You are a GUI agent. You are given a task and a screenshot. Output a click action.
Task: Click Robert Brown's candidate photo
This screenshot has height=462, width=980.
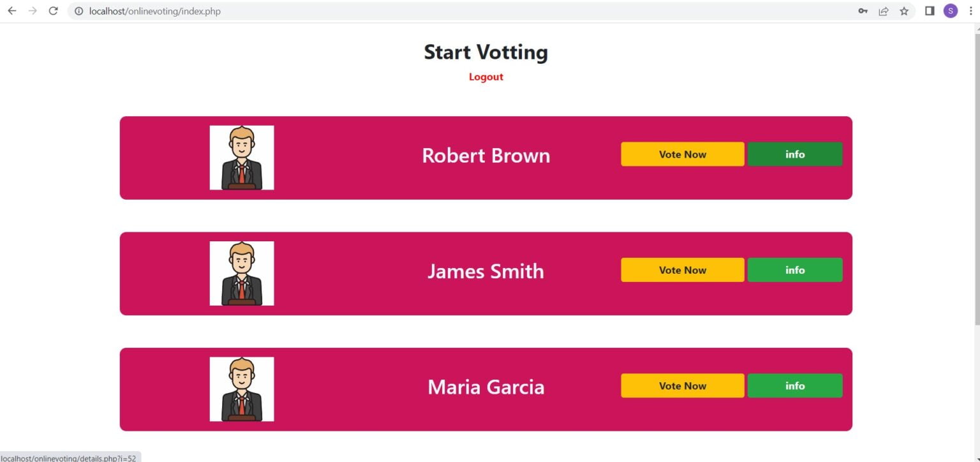point(242,158)
